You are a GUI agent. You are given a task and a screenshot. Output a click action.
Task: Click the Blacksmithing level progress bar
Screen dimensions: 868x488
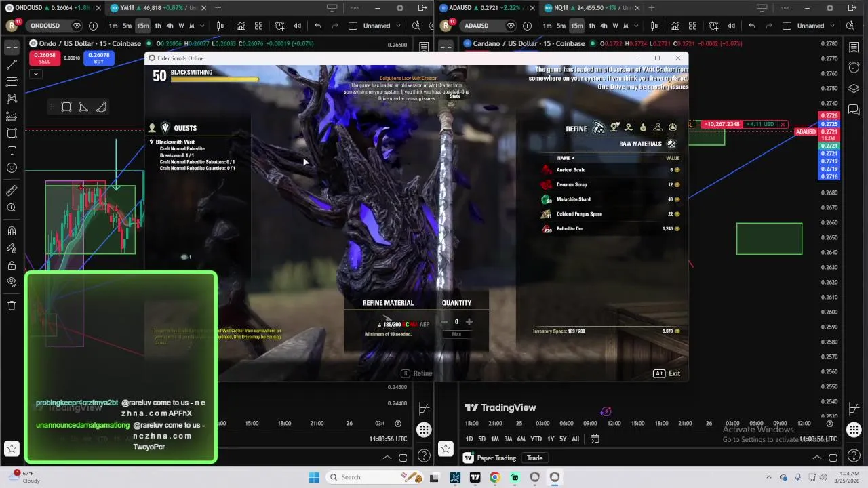click(214, 79)
